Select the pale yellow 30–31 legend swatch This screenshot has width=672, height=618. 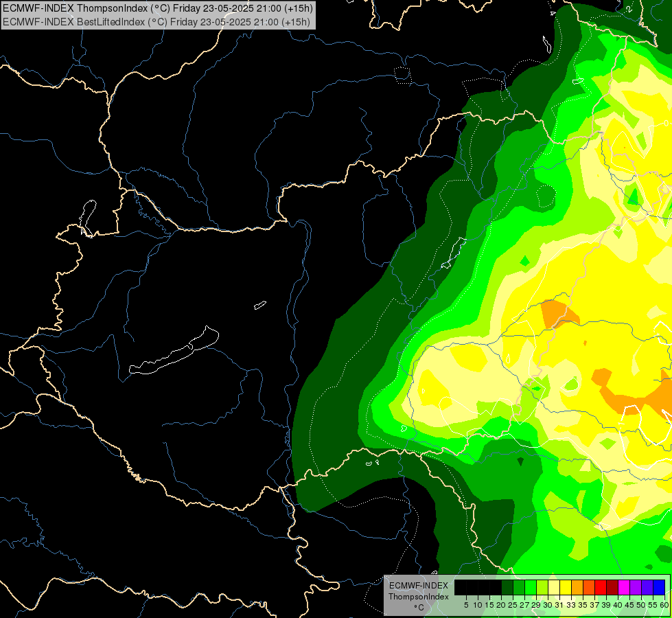coord(554,588)
